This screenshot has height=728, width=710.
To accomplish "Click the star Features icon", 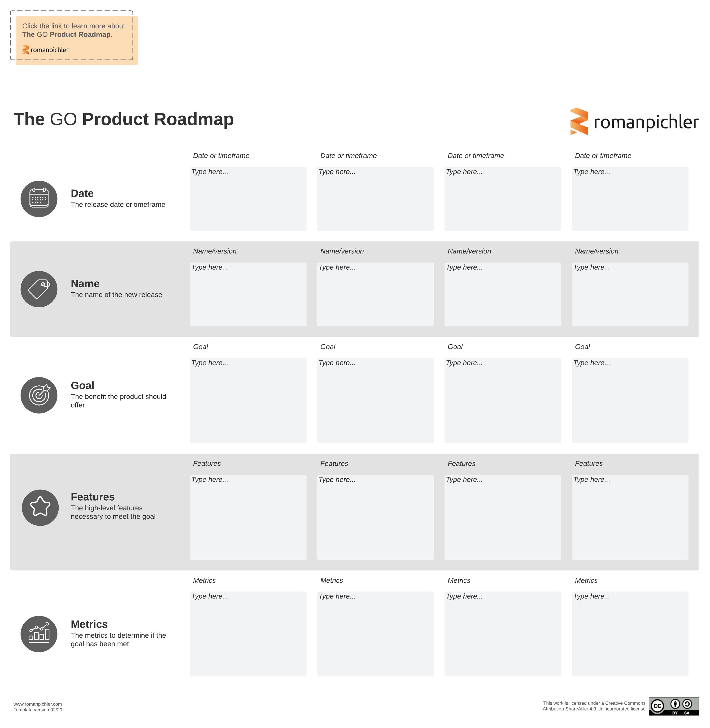I will [x=40, y=507].
